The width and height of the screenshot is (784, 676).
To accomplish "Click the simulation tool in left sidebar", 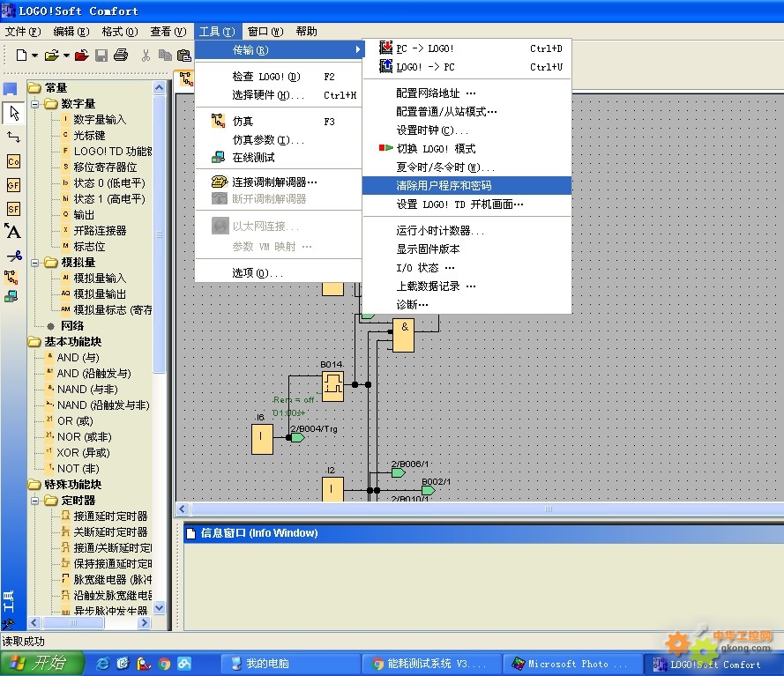I will point(11,278).
